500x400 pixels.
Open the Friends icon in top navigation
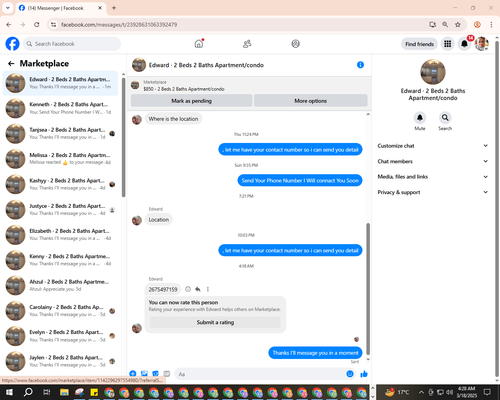coord(247,44)
